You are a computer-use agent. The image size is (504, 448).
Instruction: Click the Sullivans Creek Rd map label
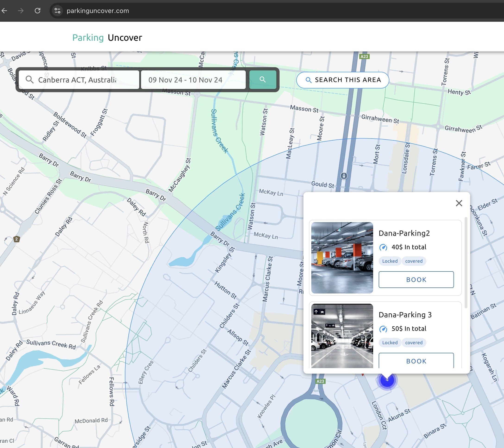(51, 344)
